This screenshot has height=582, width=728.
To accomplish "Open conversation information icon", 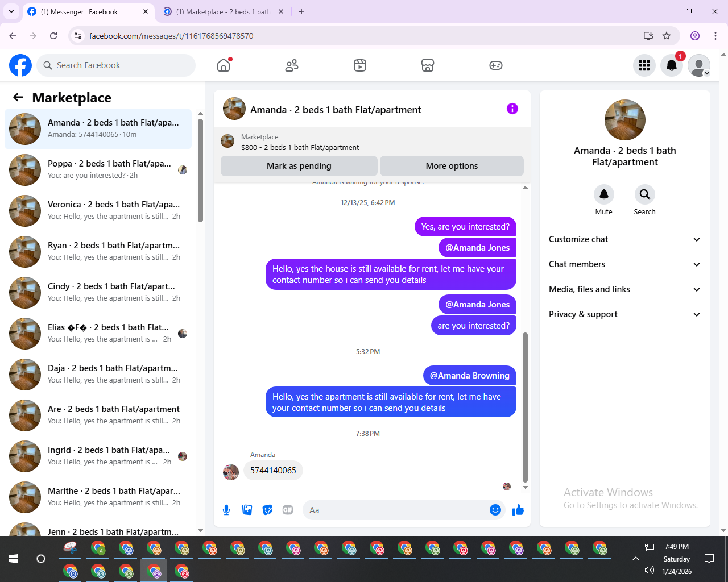I will 512,109.
